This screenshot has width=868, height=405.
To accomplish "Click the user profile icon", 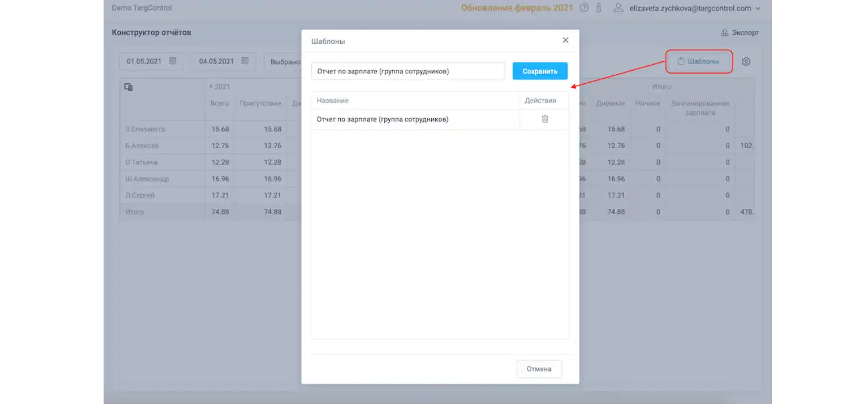I will click(618, 8).
